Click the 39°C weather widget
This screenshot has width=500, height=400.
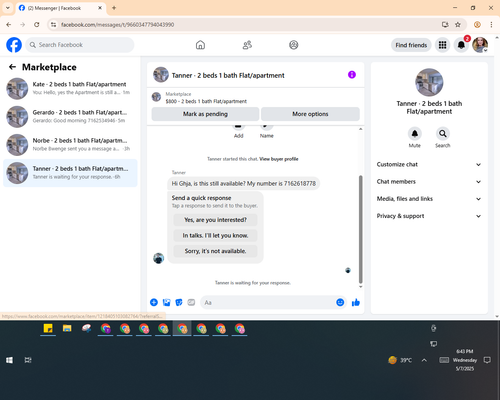pyautogui.click(x=400, y=360)
